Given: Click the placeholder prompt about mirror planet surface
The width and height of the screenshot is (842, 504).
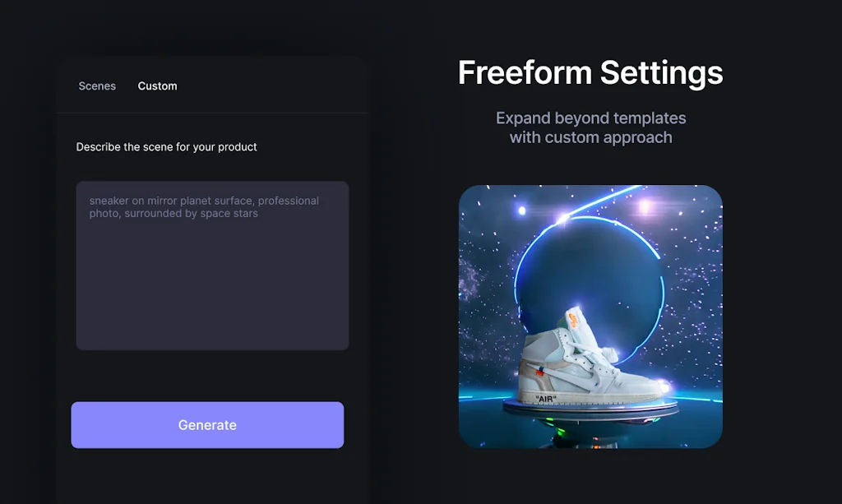Looking at the screenshot, I should (x=204, y=207).
